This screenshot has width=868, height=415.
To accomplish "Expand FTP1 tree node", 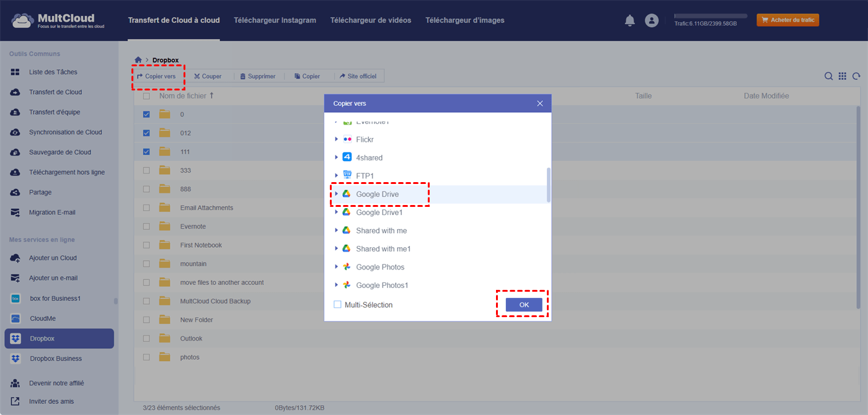I will 337,176.
